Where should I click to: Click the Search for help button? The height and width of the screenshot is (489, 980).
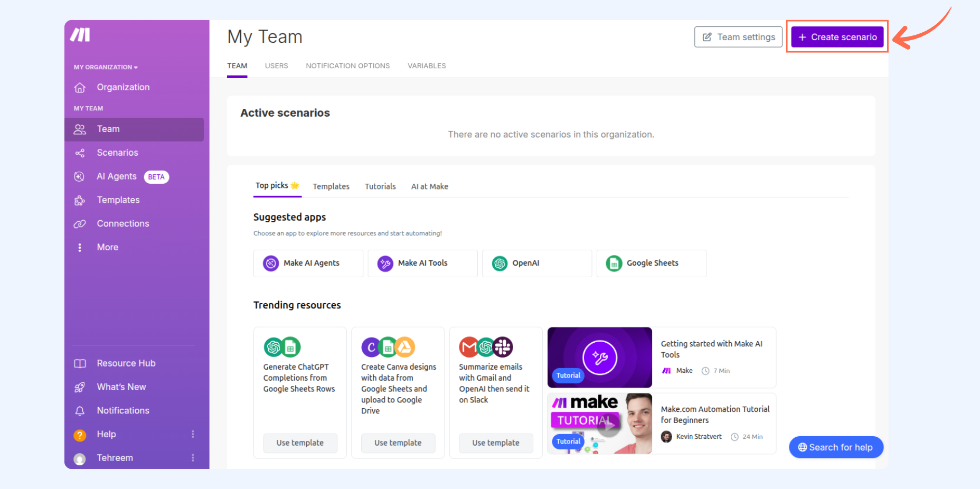pos(836,447)
